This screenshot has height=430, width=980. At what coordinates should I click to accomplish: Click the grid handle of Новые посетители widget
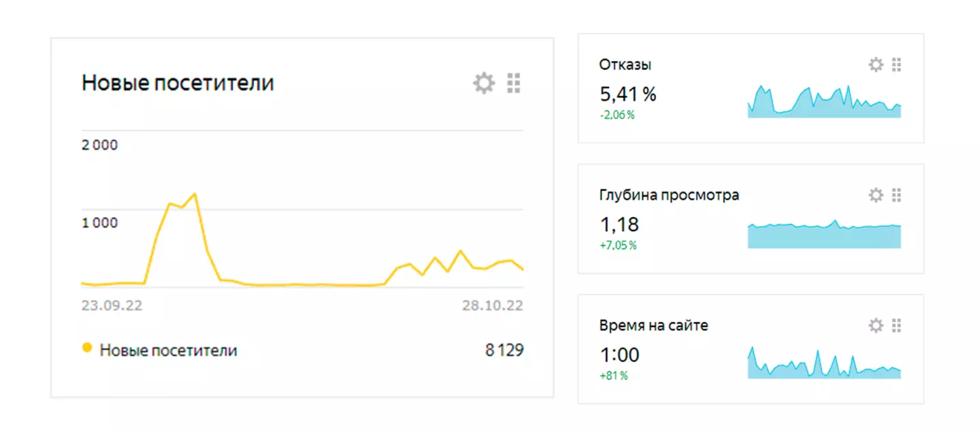514,84
